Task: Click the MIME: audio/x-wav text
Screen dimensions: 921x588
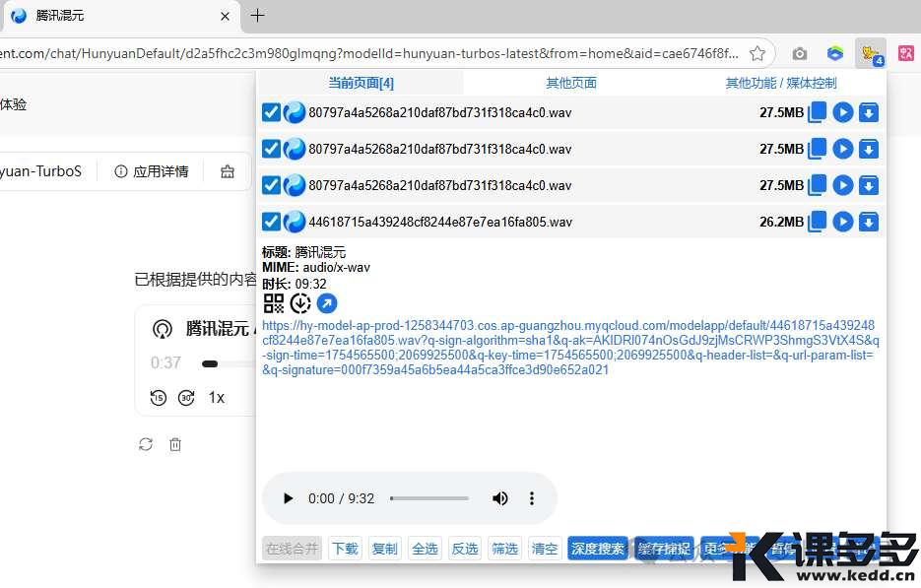Action: tap(316, 268)
